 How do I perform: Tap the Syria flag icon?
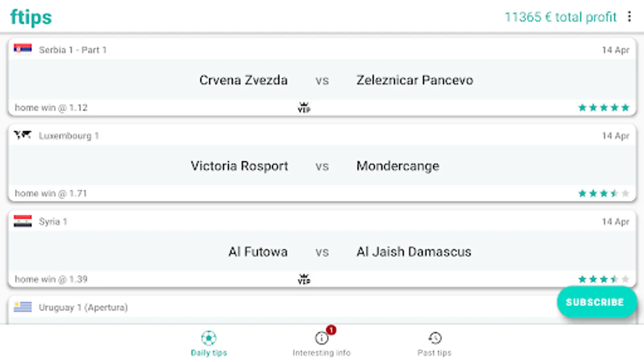click(23, 221)
